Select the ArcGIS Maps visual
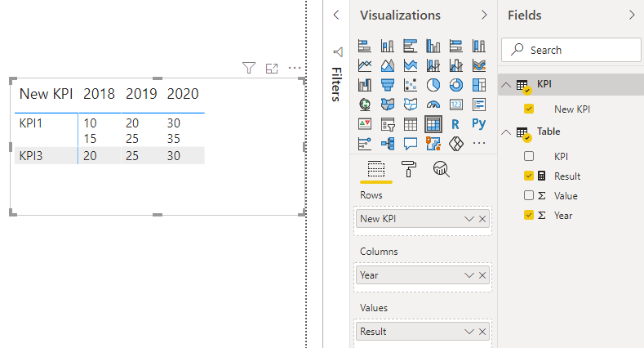 point(433,144)
